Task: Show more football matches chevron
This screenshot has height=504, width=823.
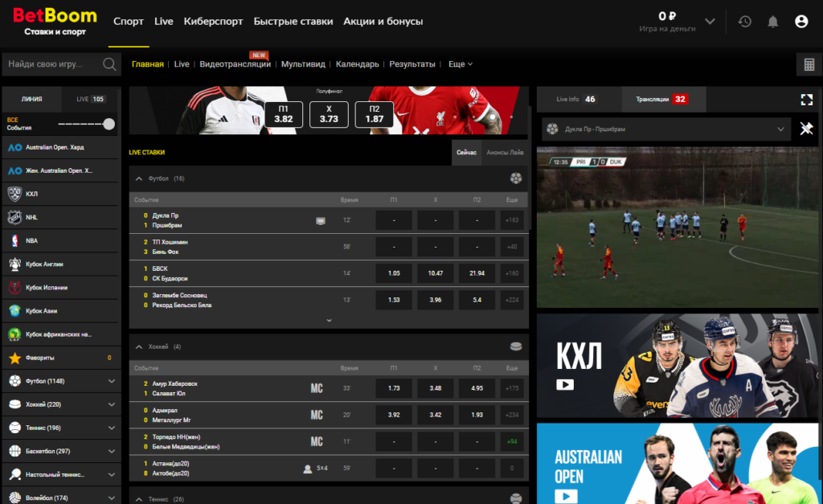Action: [329, 320]
